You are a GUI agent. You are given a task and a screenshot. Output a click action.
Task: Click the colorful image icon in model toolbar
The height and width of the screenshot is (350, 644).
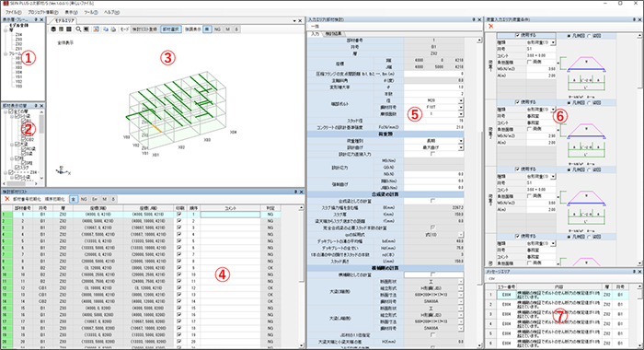pyautogui.click(x=96, y=29)
